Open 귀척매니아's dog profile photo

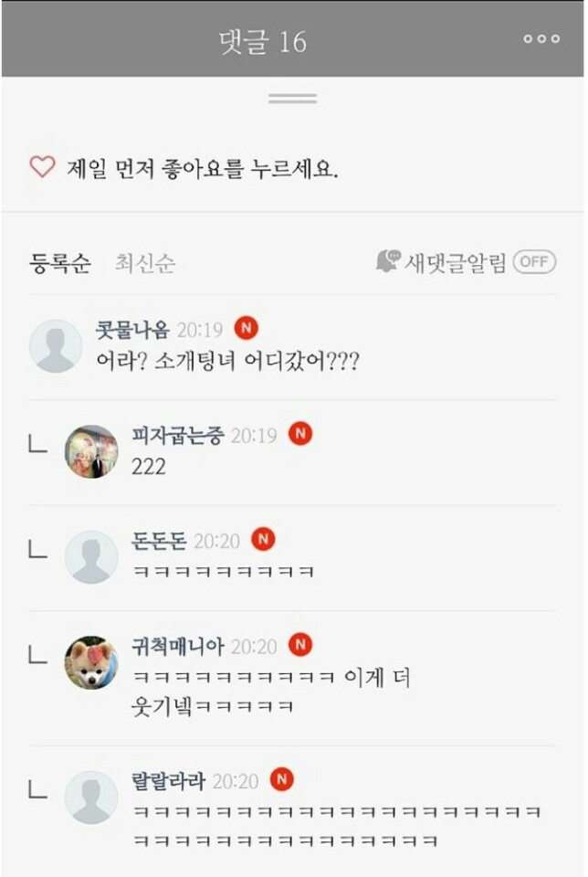pyautogui.click(x=91, y=662)
